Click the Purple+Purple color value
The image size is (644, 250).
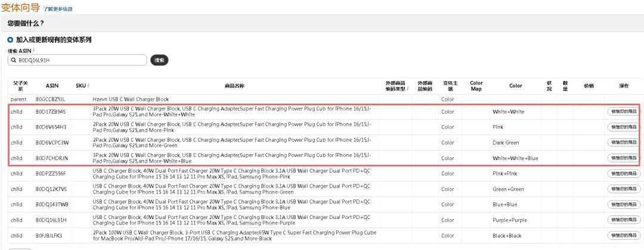pos(510,220)
